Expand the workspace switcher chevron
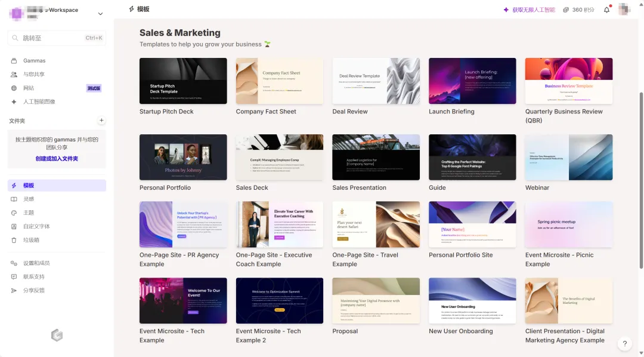 click(100, 14)
